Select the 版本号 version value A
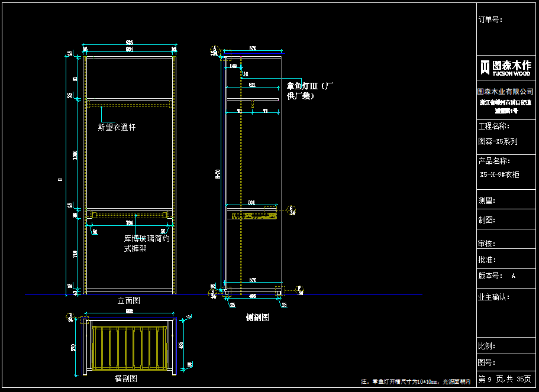Image resolution: width=539 pixels, height=392 pixels. [x=513, y=276]
